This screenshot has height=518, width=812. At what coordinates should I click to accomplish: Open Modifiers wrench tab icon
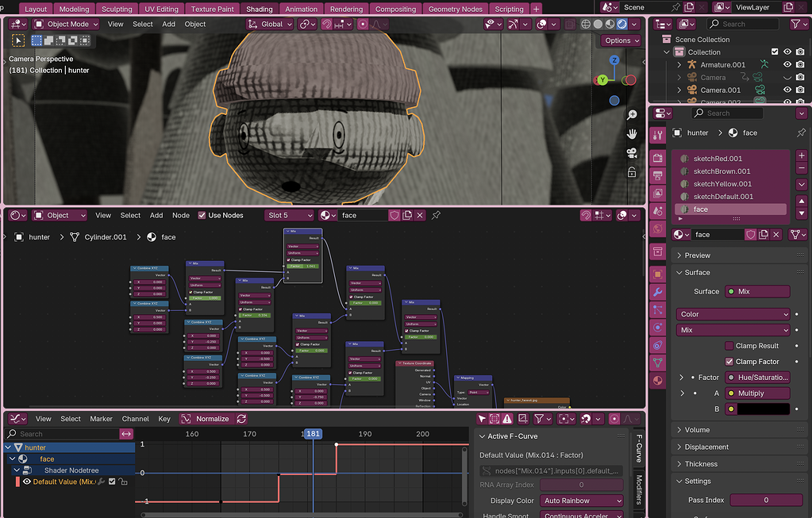(658, 292)
